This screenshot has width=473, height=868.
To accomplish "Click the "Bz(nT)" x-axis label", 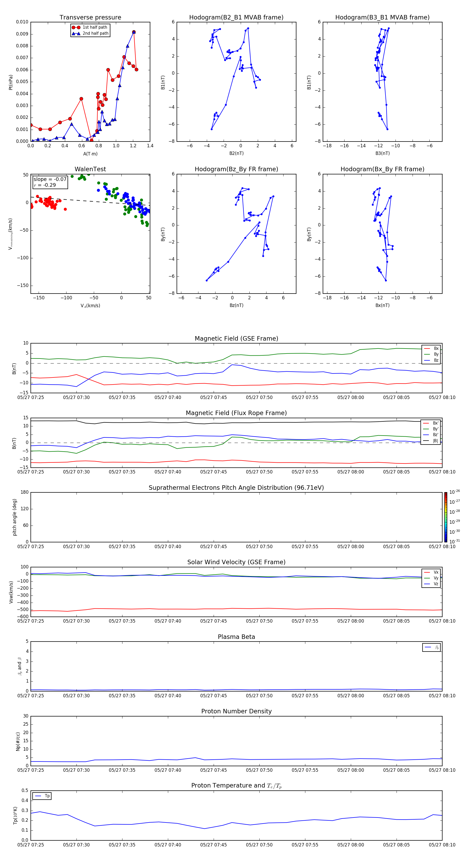I will (236, 305).
